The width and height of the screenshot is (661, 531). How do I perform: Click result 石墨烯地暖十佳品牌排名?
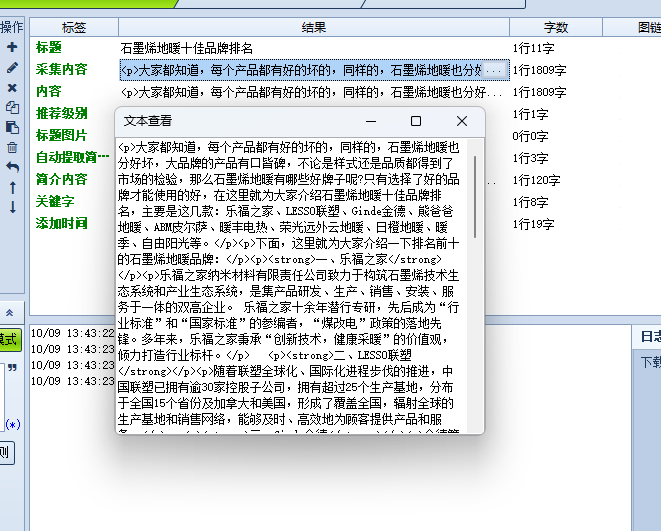(x=186, y=48)
